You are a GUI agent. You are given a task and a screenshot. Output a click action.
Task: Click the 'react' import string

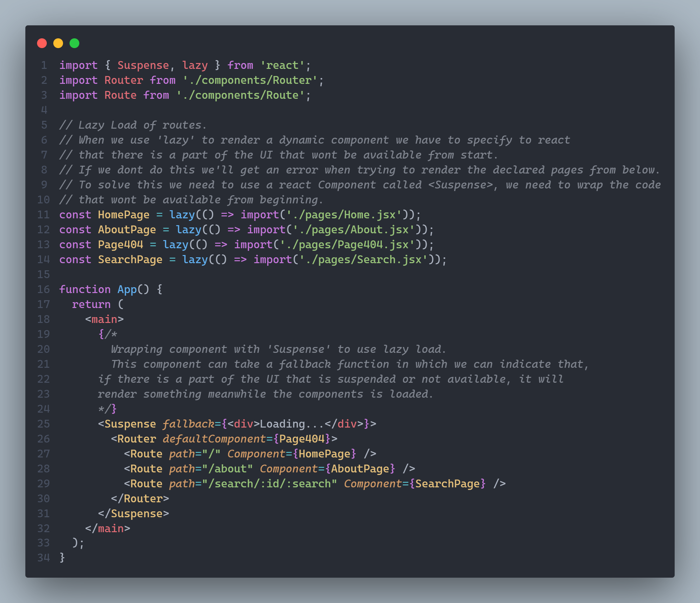point(282,65)
